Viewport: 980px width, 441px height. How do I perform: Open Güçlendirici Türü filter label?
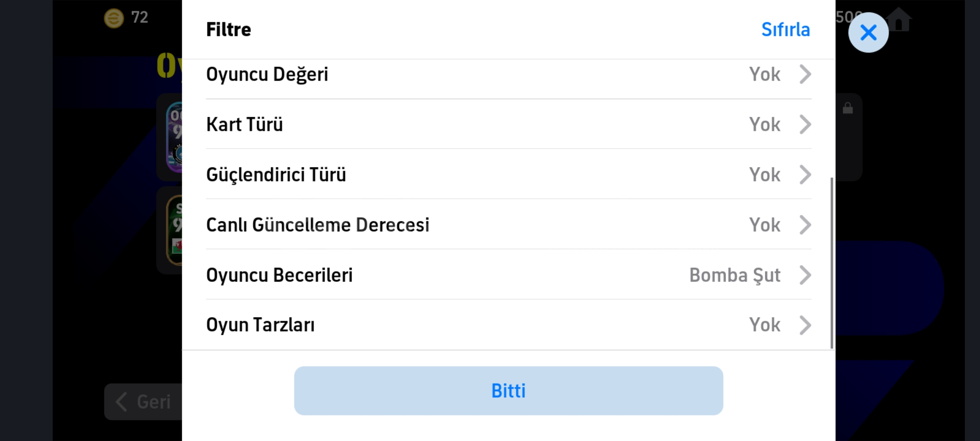[276, 175]
